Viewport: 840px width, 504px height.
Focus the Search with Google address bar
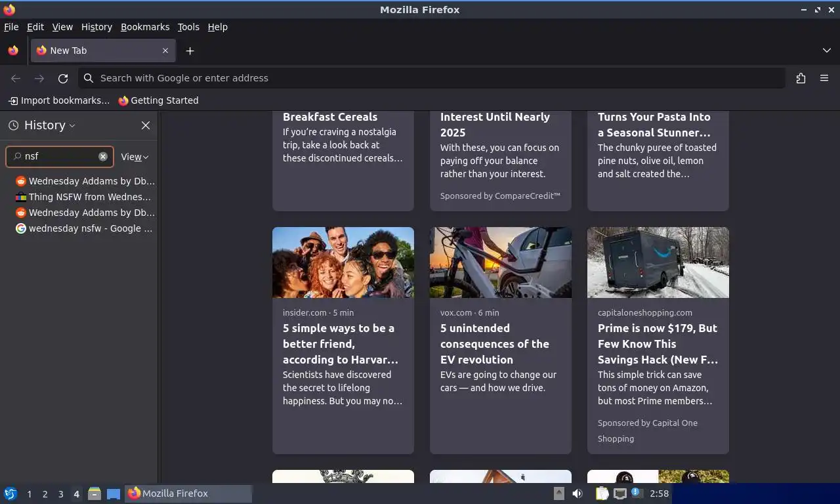pyautogui.click(x=432, y=78)
